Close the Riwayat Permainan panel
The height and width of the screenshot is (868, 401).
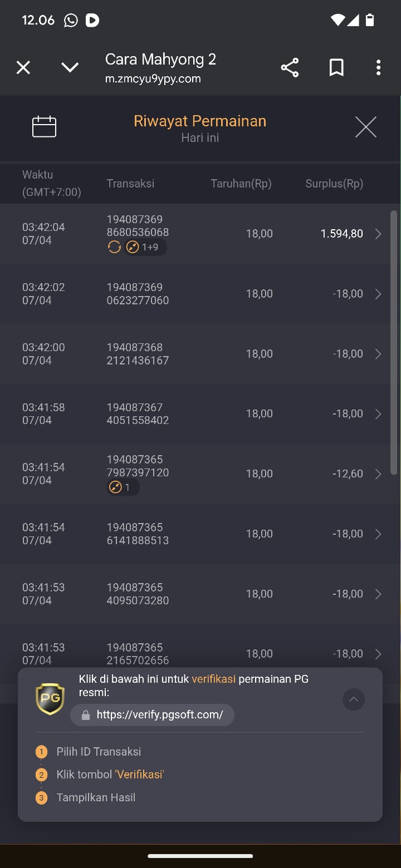(x=366, y=127)
